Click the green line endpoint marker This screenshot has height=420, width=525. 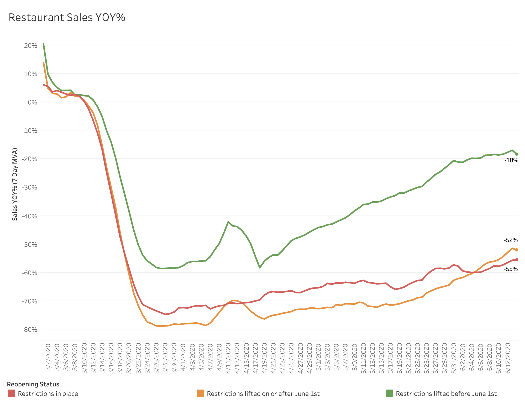tap(517, 154)
